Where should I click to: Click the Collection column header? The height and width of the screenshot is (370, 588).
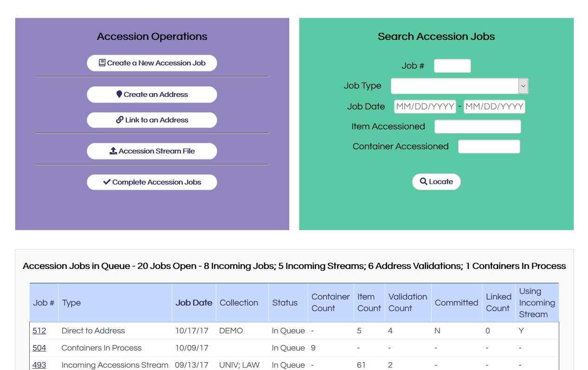pyautogui.click(x=239, y=303)
